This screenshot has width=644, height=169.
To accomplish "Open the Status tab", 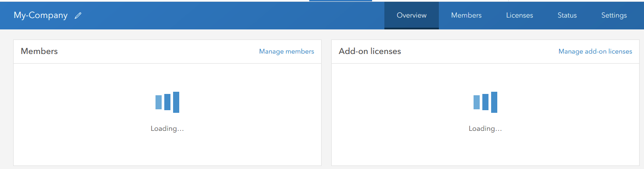I will 567,15.
